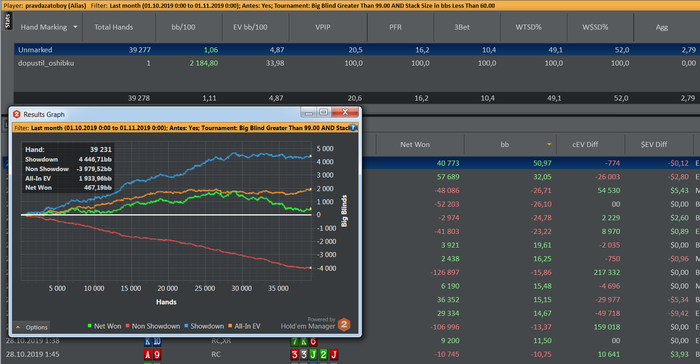The height and width of the screenshot is (364, 700).
Task: Click the 9 200 net won cell
Action: [450, 341]
